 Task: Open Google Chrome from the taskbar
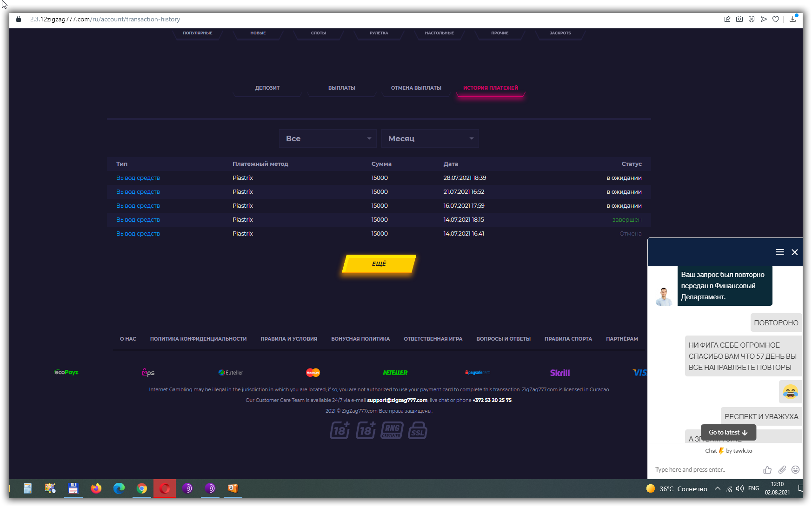tap(142, 488)
